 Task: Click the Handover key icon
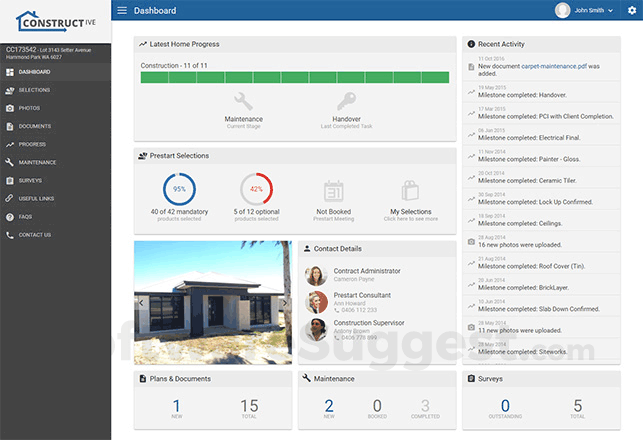(x=346, y=101)
